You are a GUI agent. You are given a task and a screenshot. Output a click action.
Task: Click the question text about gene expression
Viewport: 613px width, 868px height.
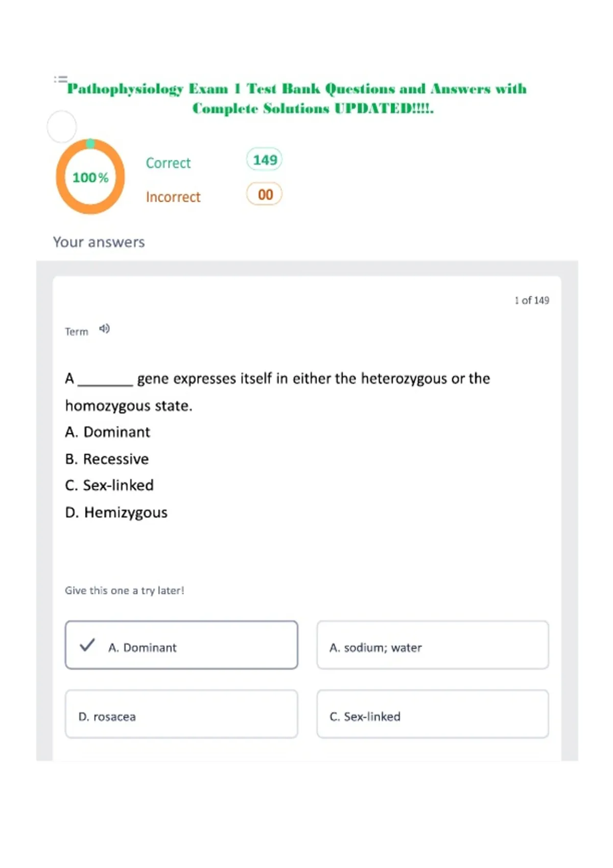coord(278,392)
